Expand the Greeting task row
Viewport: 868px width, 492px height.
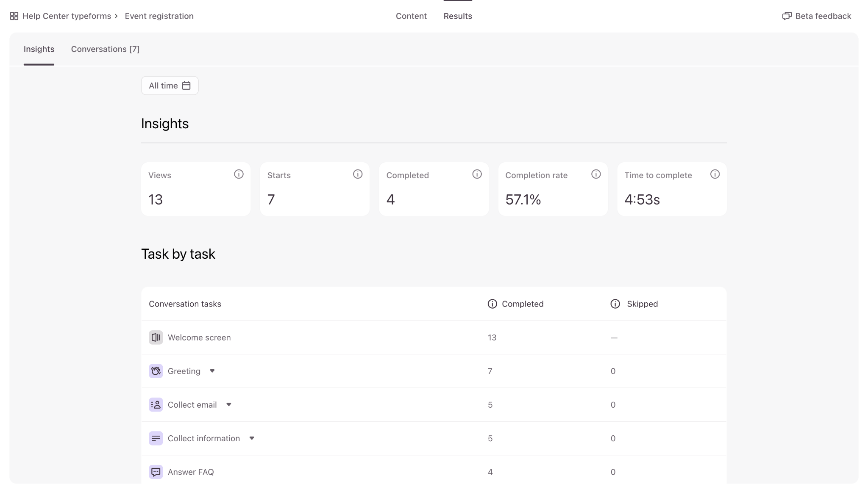tap(212, 371)
